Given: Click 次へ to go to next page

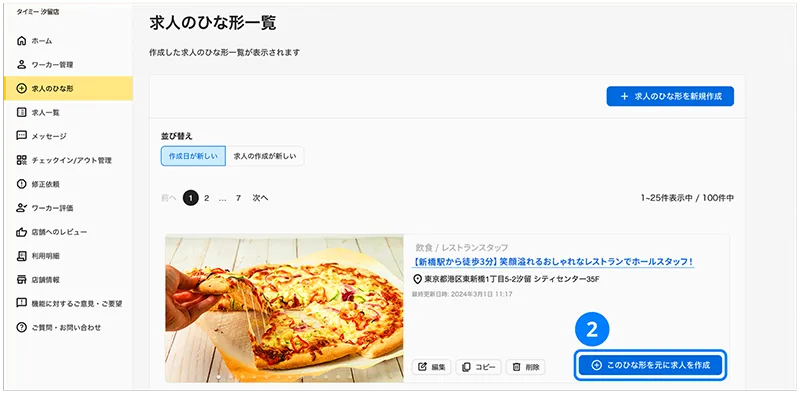Looking at the screenshot, I should point(260,198).
